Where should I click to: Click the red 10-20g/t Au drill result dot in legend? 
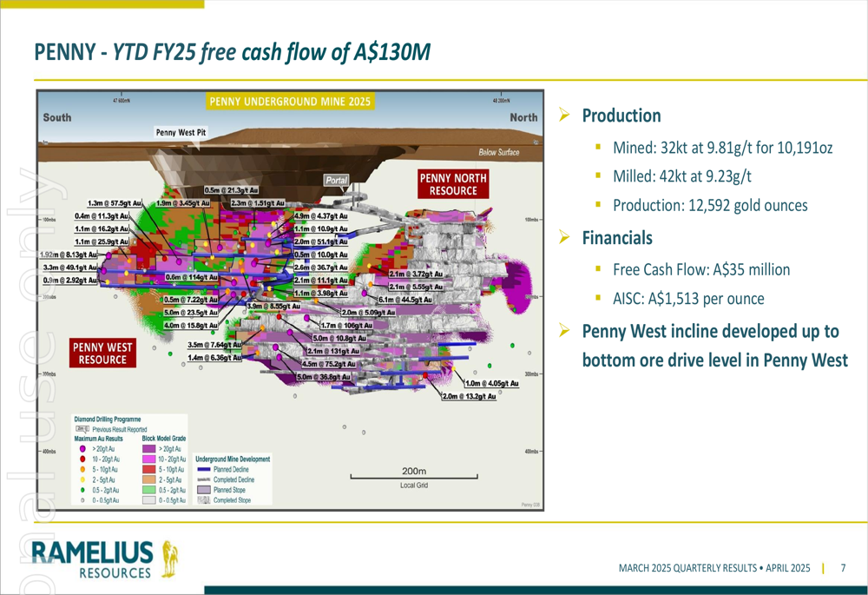pyautogui.click(x=82, y=459)
